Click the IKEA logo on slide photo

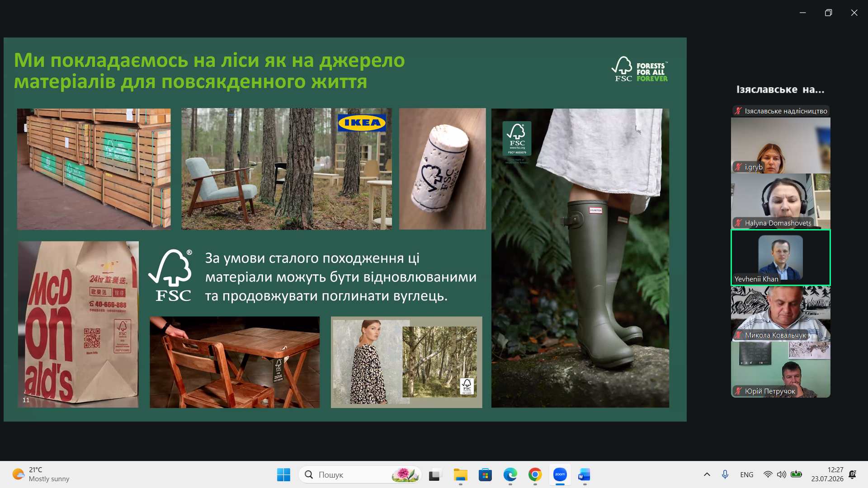[x=362, y=122]
